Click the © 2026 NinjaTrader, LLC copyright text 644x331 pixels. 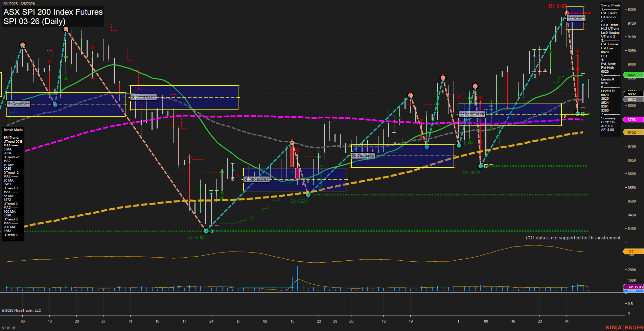pos(22,310)
